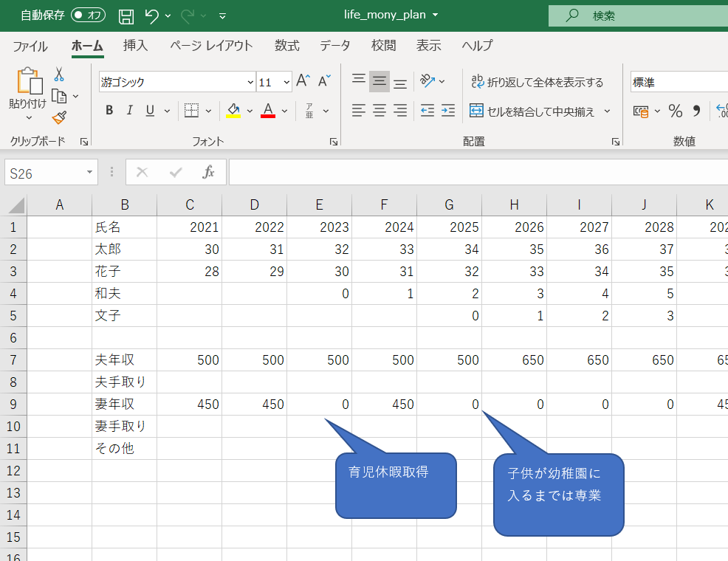Toggle the 自動保存 switch
This screenshot has height=561, width=728.
click(x=88, y=16)
